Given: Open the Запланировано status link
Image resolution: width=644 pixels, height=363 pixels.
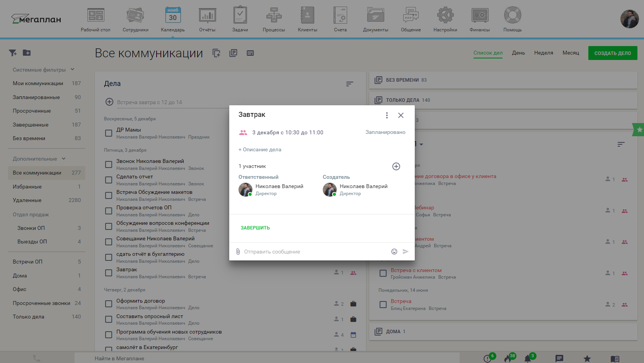Looking at the screenshot, I should [x=385, y=132].
